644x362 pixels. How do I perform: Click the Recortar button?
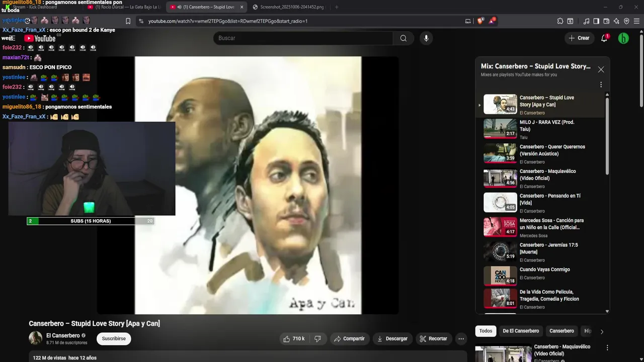434,339
